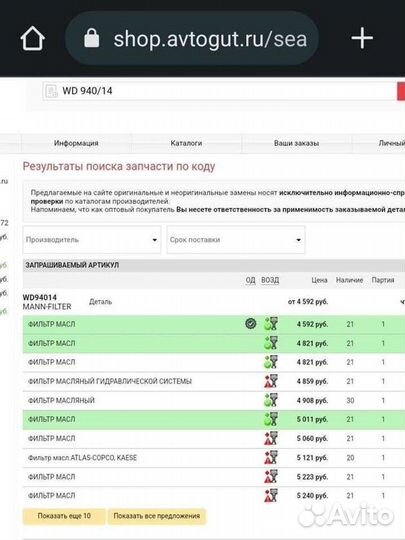Click the Партия column header

(x=383, y=280)
